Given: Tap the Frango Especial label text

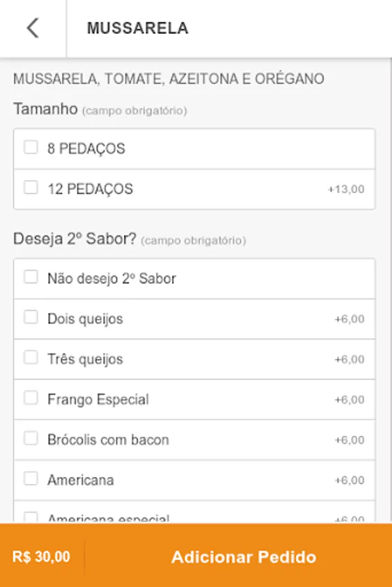Looking at the screenshot, I should [x=98, y=399].
